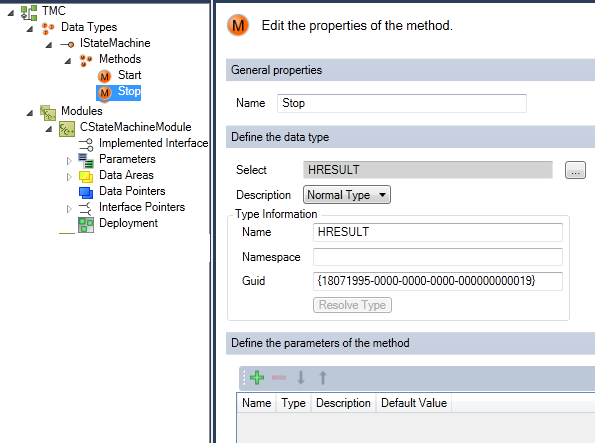Select the Data Pointers label
595x443 pixels.
click(x=132, y=191)
